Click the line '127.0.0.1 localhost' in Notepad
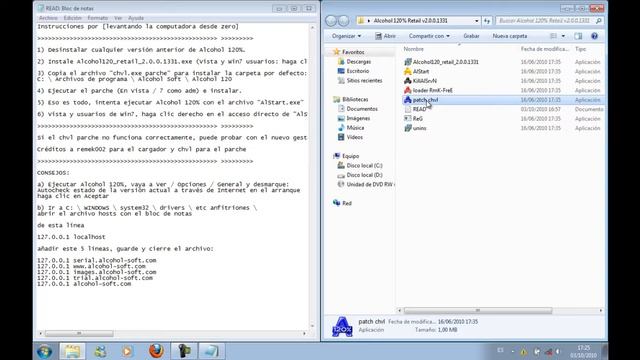Screen dimensions: 640x360 pos(71,237)
